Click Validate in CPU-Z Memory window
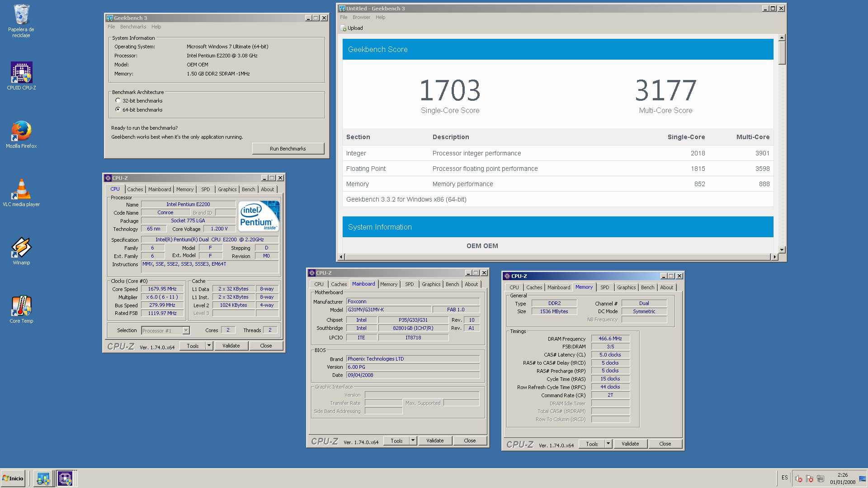The height and width of the screenshot is (488, 868). [630, 444]
